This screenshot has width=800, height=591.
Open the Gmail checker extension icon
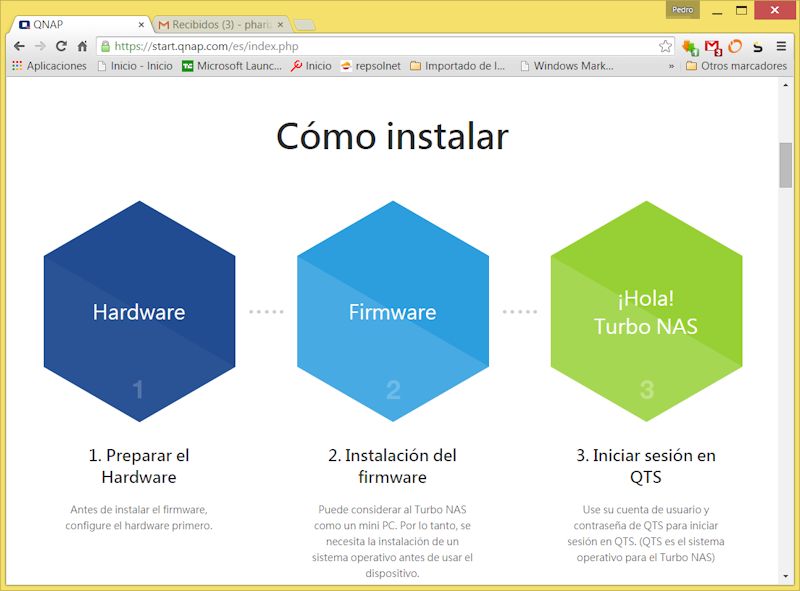pos(713,47)
